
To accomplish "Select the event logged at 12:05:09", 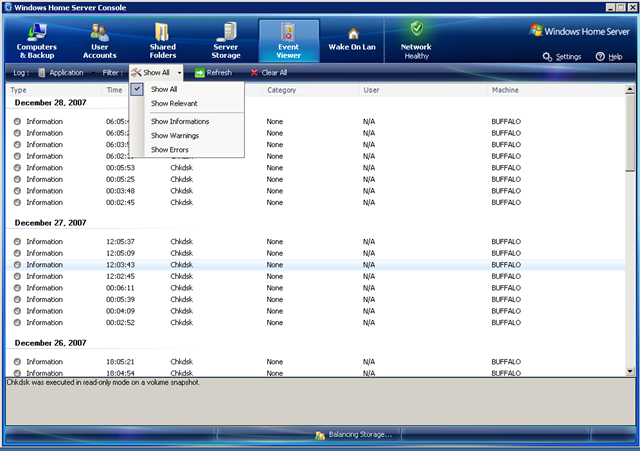I will (x=315, y=253).
